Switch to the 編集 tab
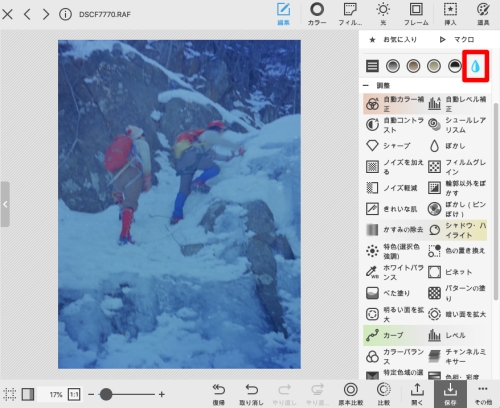 [x=283, y=14]
